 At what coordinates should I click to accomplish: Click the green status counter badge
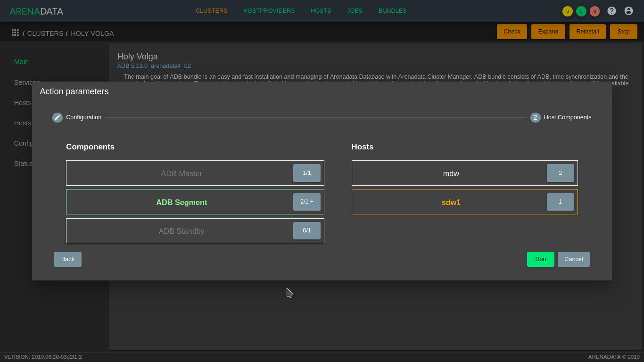click(581, 11)
